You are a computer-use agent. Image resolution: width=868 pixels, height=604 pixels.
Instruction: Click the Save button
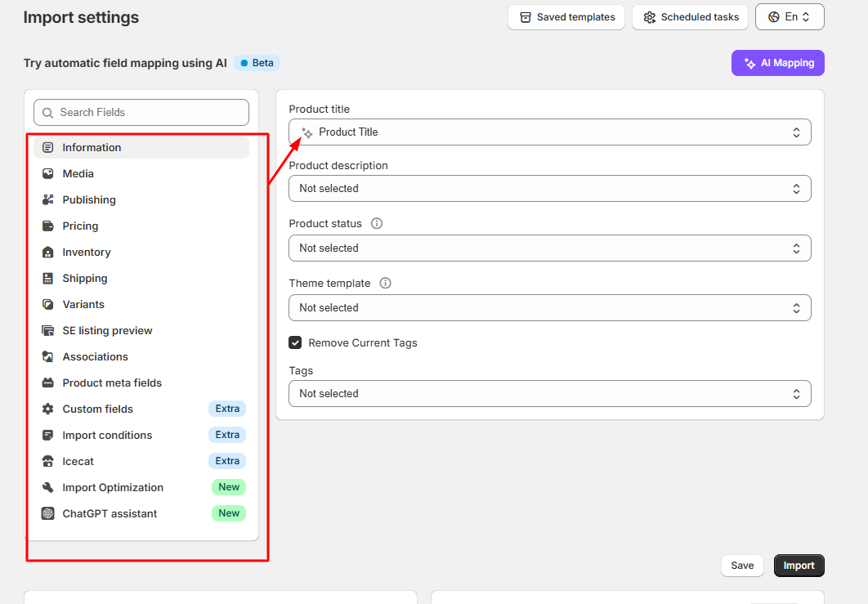tap(742, 566)
